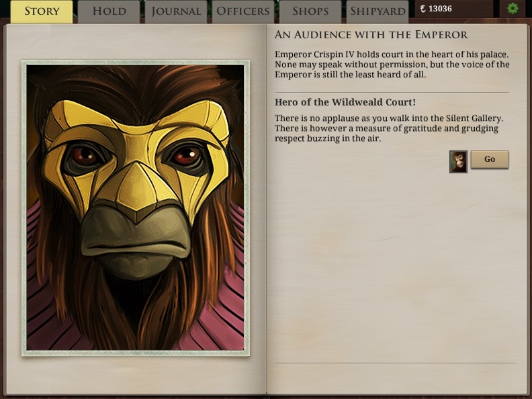This screenshot has height=399, width=532.
Task: Go to the Shops tab
Action: pyautogui.click(x=310, y=11)
